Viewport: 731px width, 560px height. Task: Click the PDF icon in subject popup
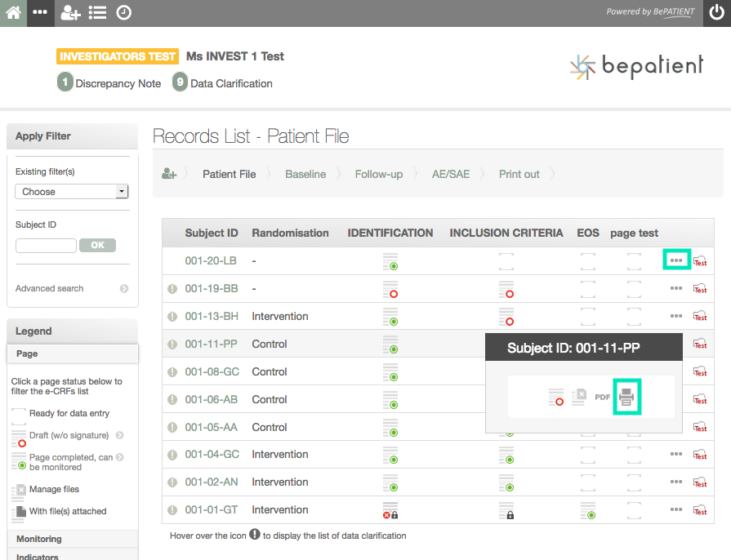click(603, 397)
